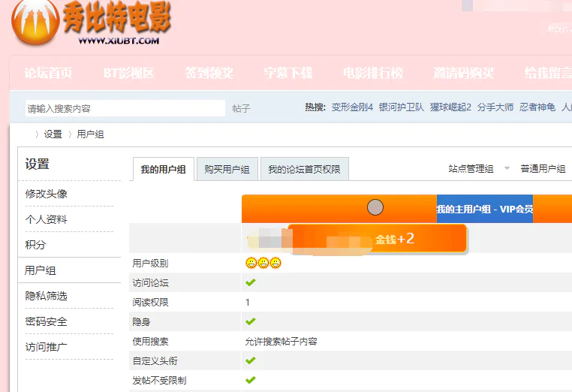Screen dimensions: 572x392
Task: Click hot search 忍者神龟
Action: pos(537,107)
